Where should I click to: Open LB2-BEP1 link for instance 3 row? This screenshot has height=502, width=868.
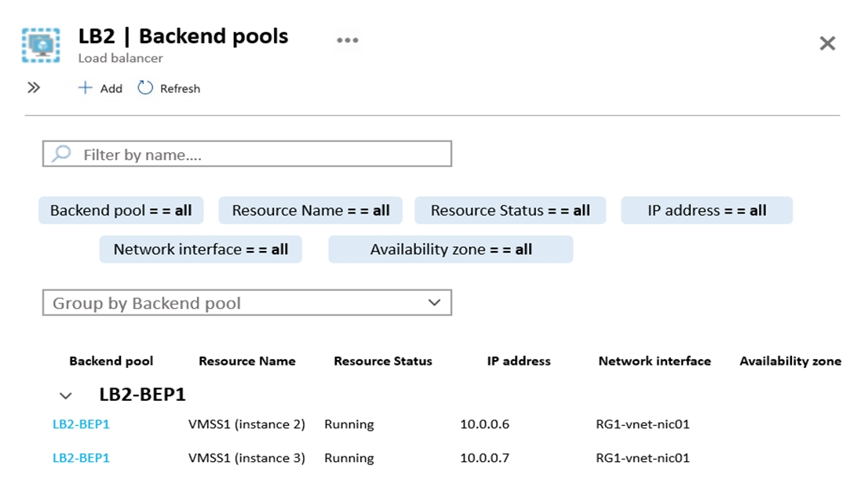point(81,458)
